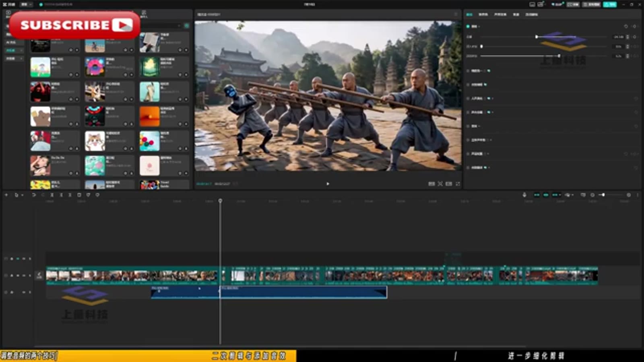Click the volume keyframe diamond icon

point(635,37)
